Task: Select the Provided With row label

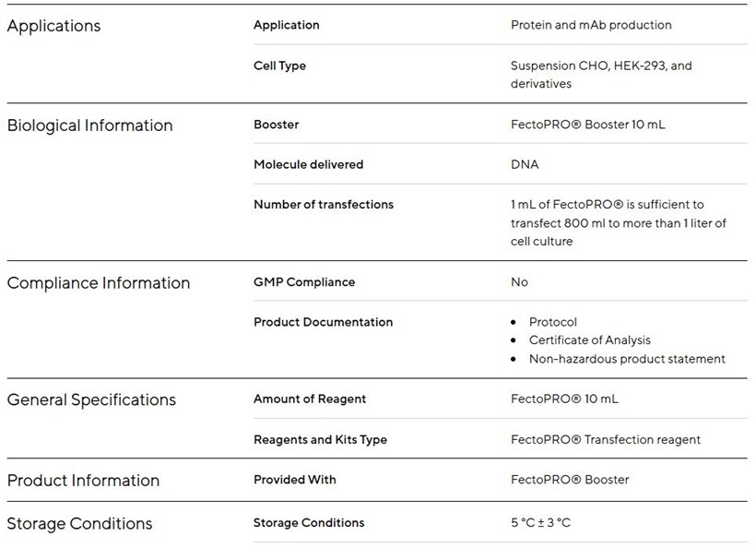Action: pyautogui.click(x=294, y=480)
